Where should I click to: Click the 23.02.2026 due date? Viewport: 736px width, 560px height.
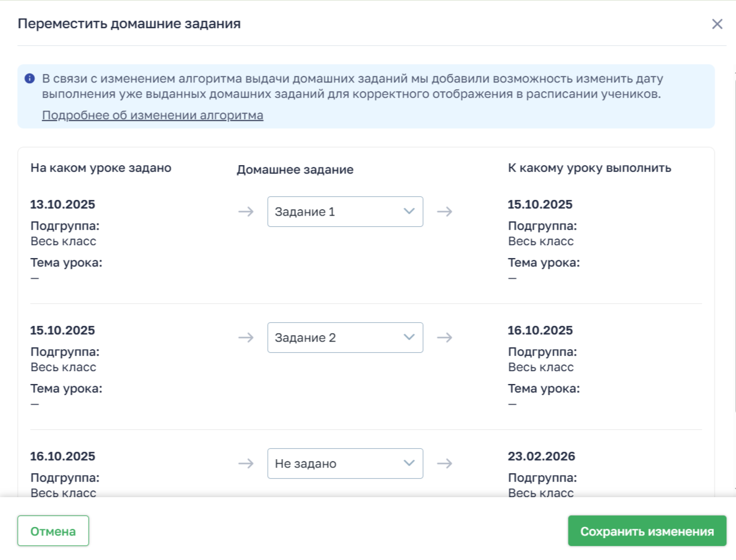[541, 457]
